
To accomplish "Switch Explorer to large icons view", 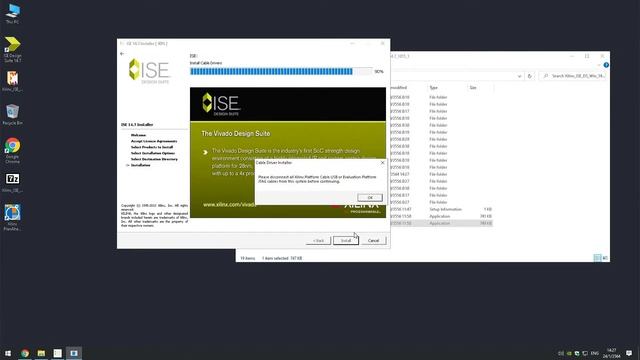I will 605,258.
